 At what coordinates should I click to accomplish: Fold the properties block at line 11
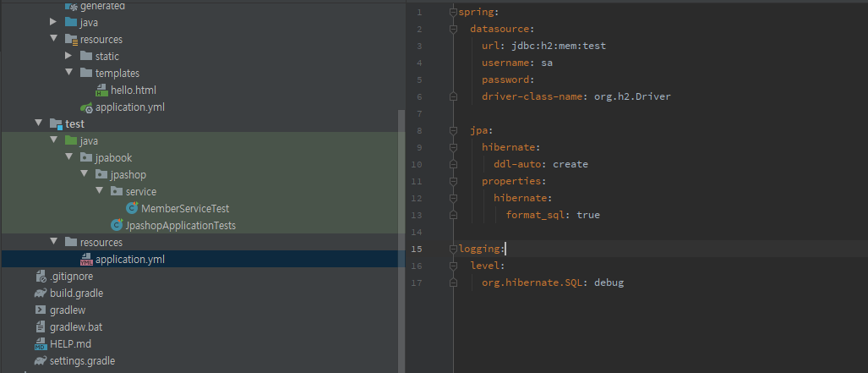click(x=453, y=181)
